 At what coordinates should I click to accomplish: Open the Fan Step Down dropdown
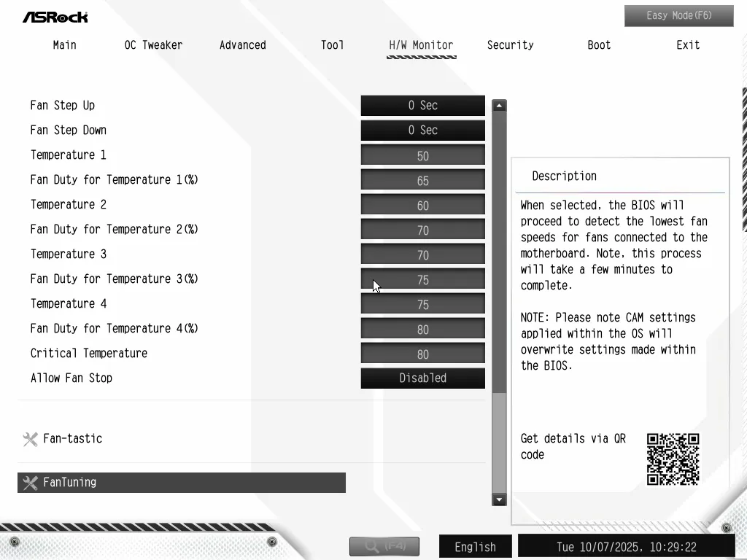click(422, 131)
